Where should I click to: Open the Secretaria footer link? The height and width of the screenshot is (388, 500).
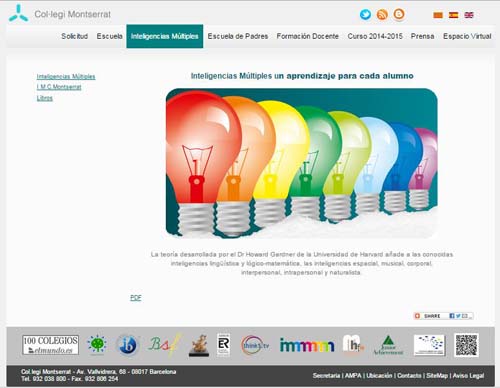(326, 375)
